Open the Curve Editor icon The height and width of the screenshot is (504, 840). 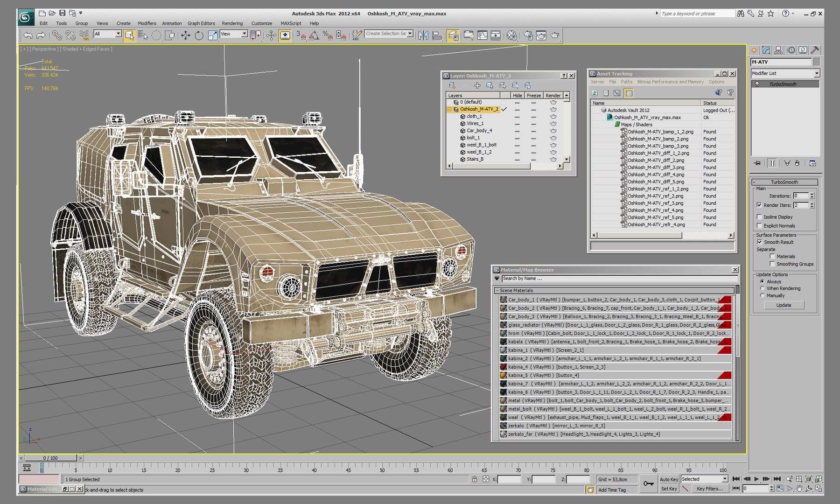482,35
